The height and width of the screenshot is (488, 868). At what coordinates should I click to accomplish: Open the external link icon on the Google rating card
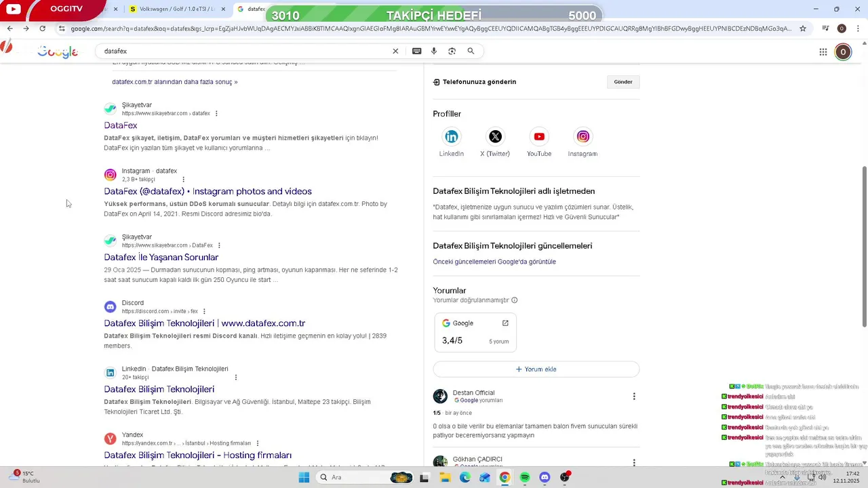tap(505, 323)
